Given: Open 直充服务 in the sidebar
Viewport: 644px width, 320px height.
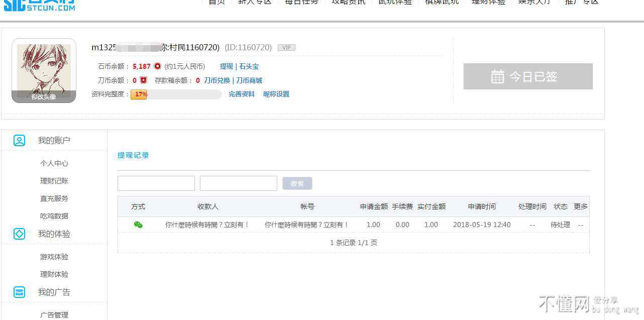Looking at the screenshot, I should coord(54,198).
